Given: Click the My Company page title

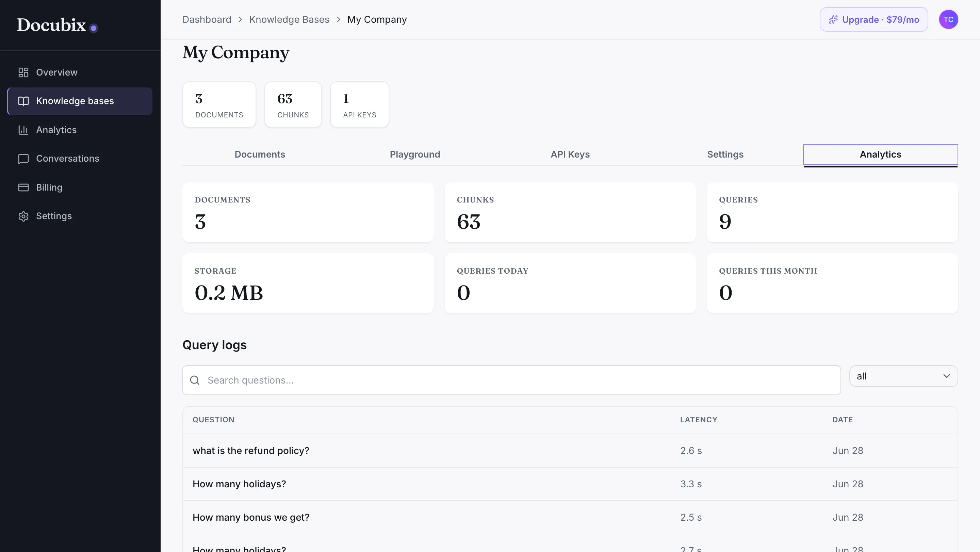Looking at the screenshot, I should pyautogui.click(x=236, y=53).
